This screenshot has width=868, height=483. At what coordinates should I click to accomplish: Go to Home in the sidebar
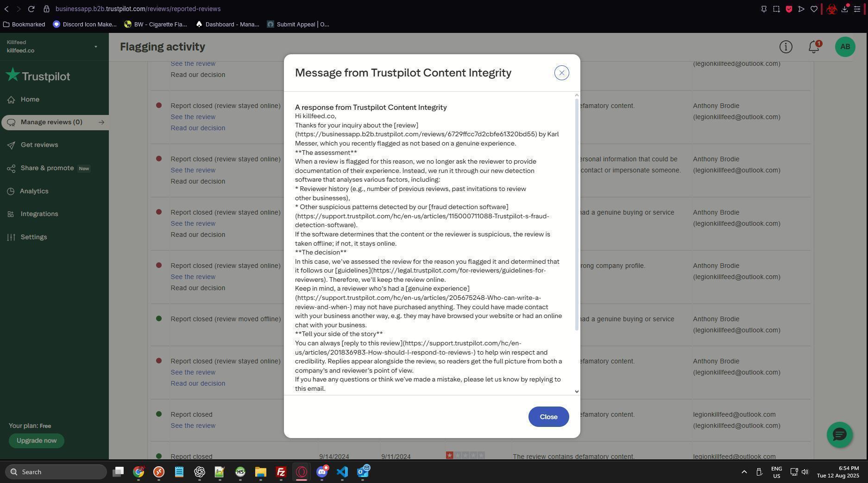point(30,100)
